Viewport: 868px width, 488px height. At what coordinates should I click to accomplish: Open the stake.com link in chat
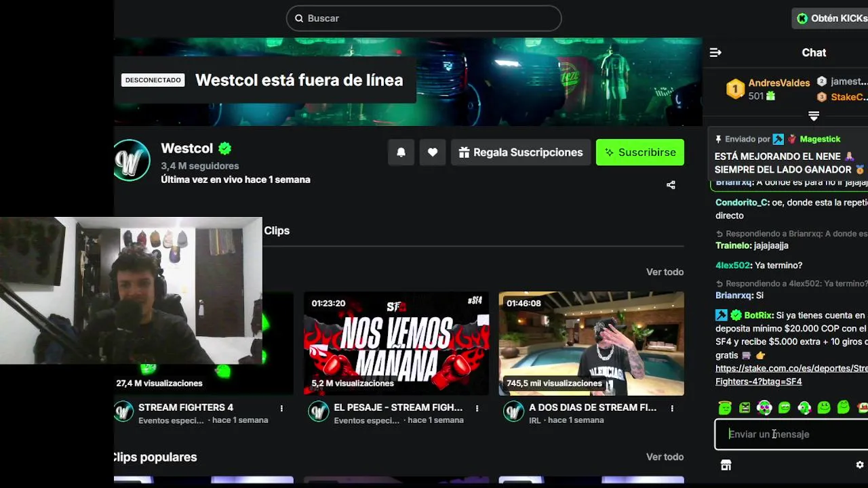791,375
